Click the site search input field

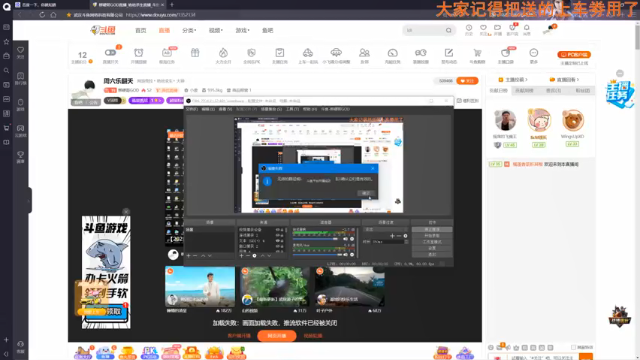tap(424, 30)
